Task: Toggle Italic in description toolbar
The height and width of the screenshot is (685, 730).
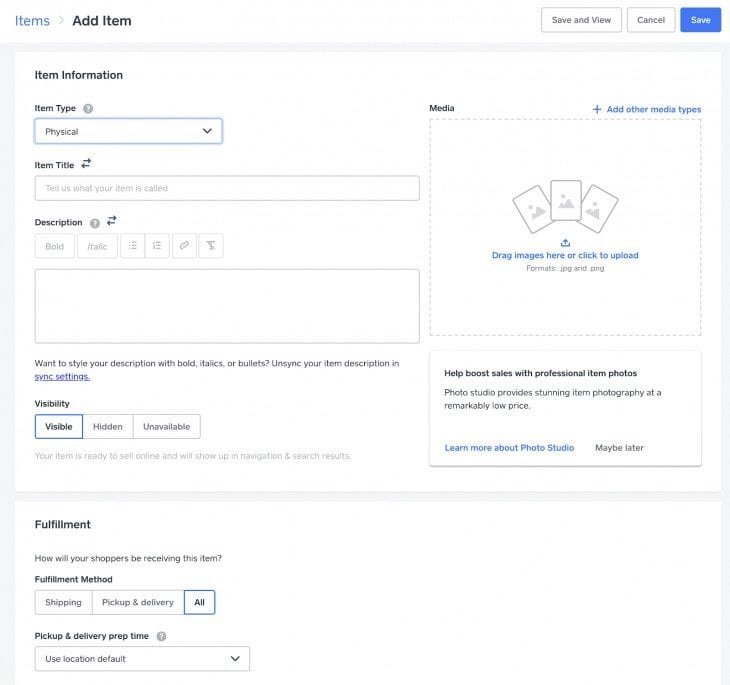Action: coord(97,246)
